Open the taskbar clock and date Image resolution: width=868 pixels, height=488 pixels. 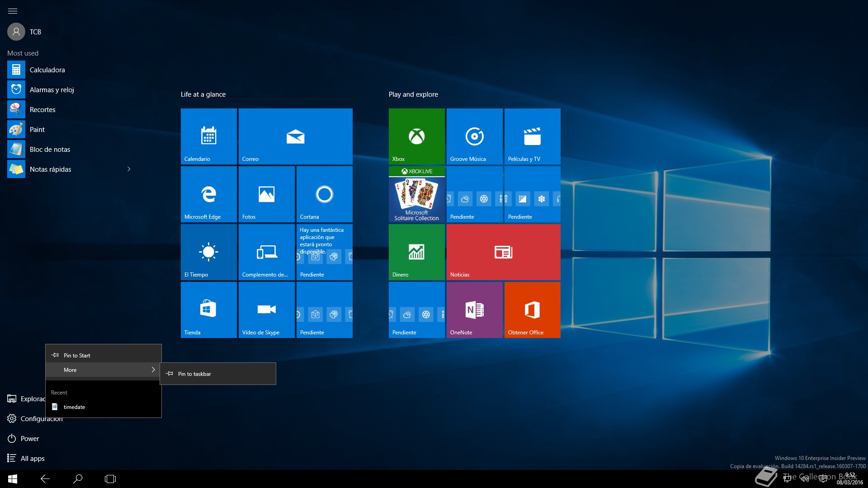point(850,479)
